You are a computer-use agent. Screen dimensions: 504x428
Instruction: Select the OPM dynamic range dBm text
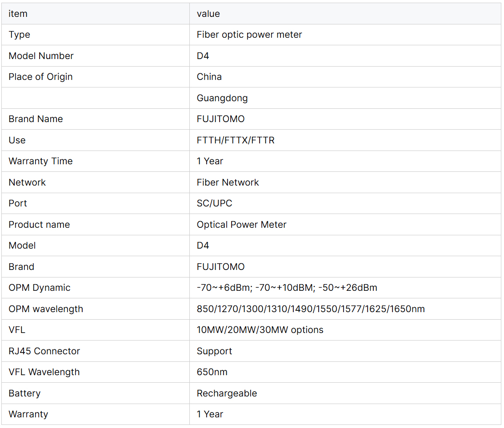pos(287,288)
